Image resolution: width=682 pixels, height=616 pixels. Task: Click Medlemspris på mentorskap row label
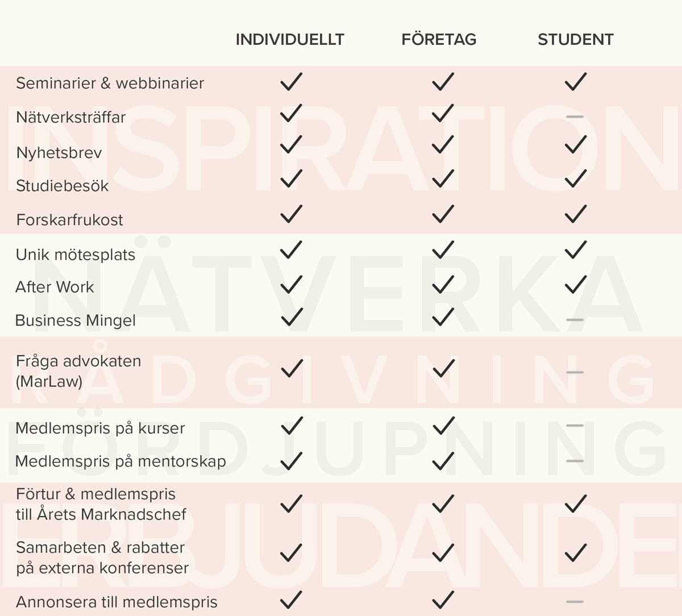[120, 461]
